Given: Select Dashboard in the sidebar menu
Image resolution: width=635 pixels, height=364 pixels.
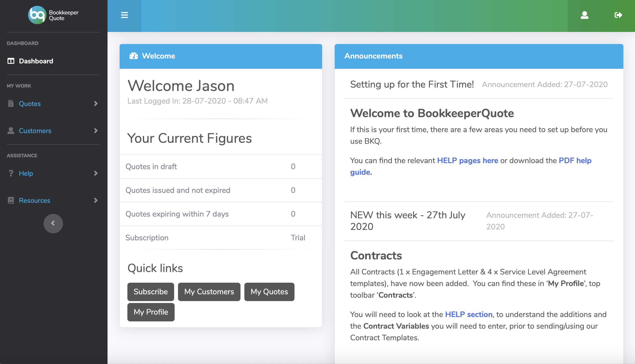Looking at the screenshot, I should 36,61.
